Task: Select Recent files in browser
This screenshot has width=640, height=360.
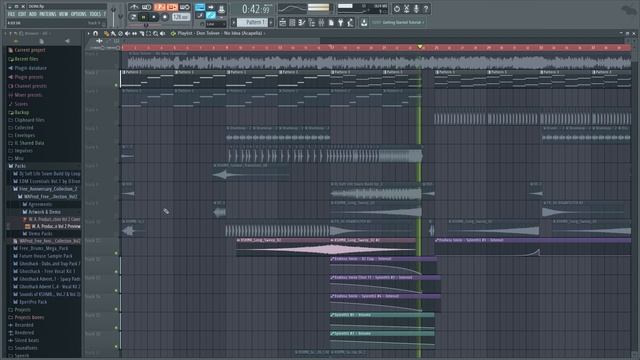Action: tap(26, 59)
